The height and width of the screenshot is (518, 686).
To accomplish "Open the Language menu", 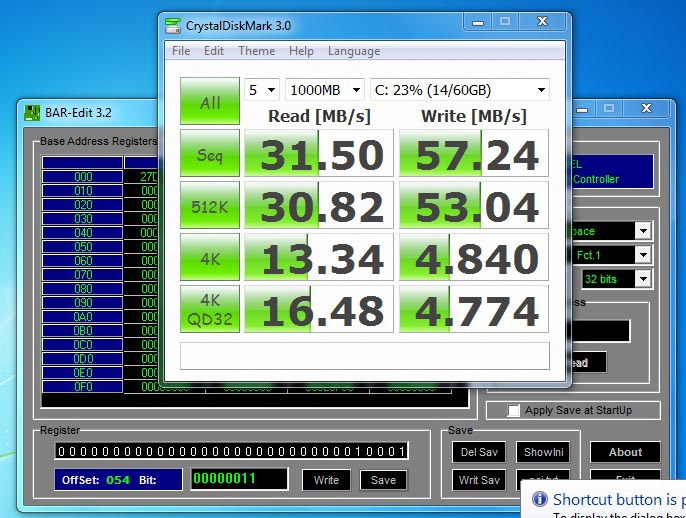I will tap(354, 51).
